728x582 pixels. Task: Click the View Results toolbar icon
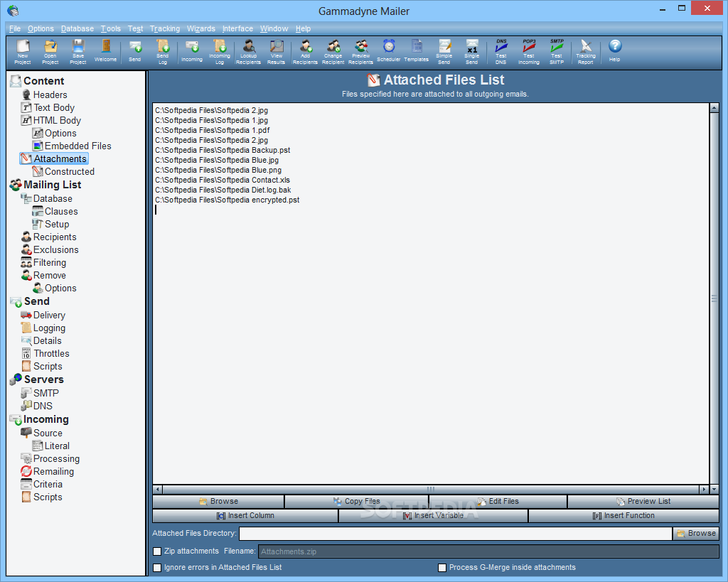(x=277, y=51)
